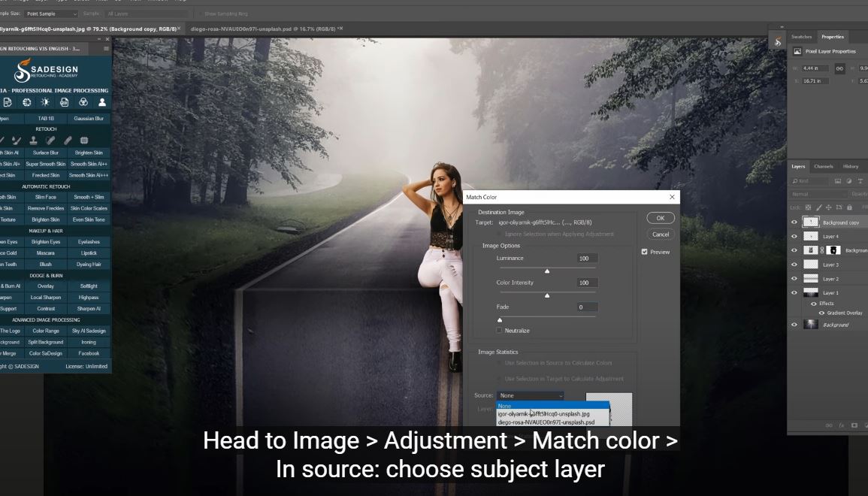The image size is (868, 496).
Task: Select the patch/bandage tool icon under RETOUCH
Action: click(50, 141)
